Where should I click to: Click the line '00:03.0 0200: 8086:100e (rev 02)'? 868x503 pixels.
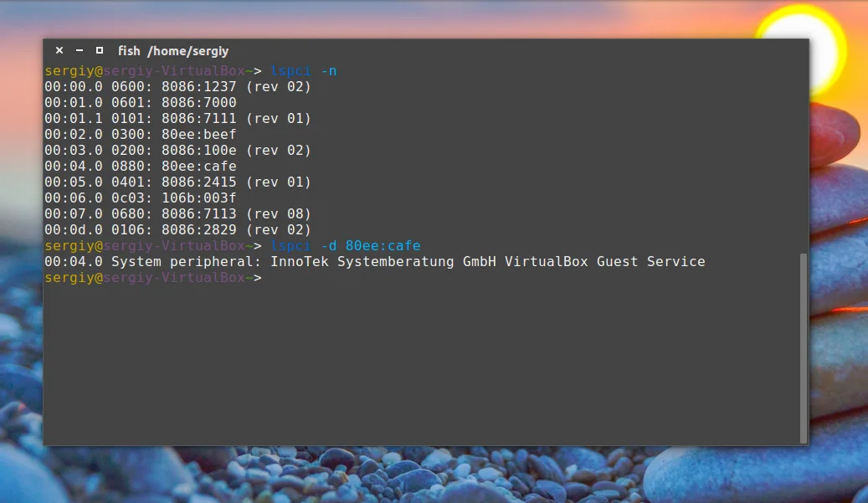click(x=177, y=151)
